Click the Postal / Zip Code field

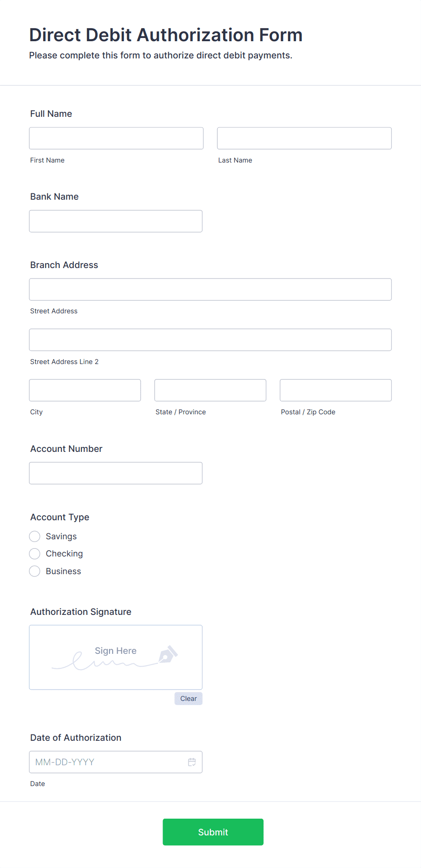coord(335,390)
